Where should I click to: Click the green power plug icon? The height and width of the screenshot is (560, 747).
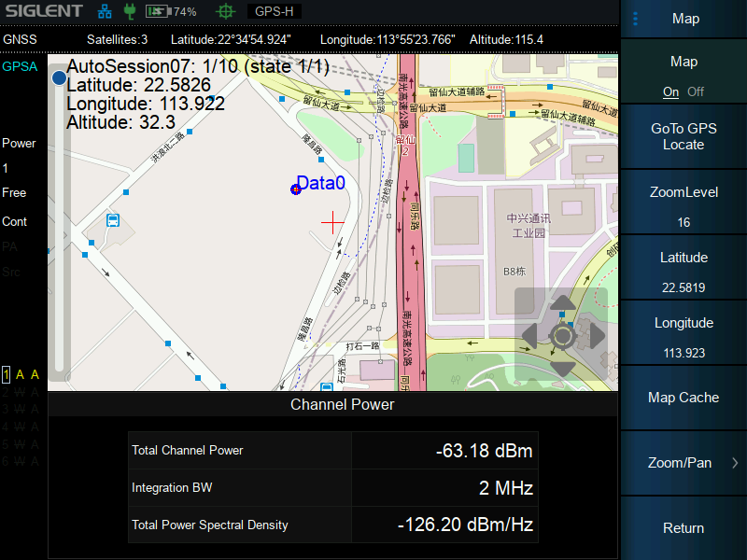point(130,12)
